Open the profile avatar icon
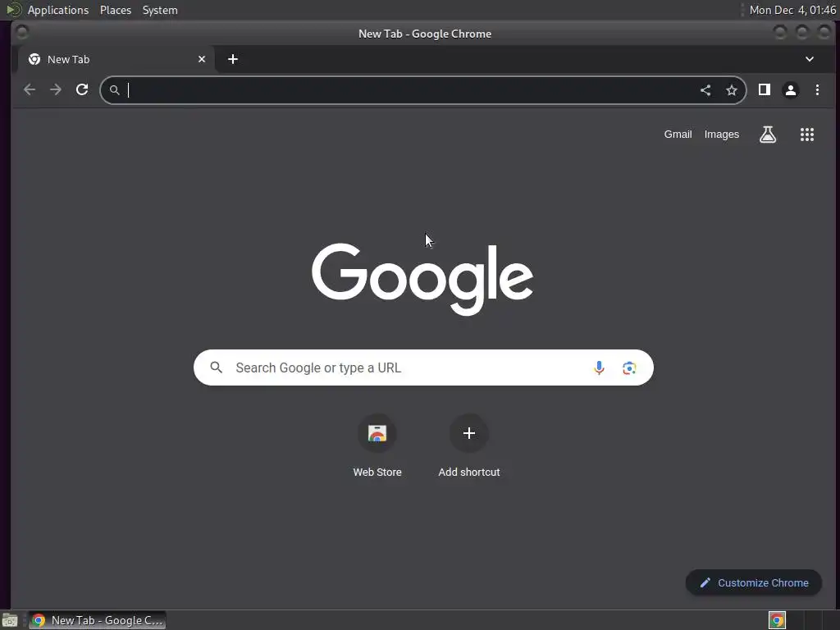Viewport: 840px width, 630px height. tap(791, 90)
